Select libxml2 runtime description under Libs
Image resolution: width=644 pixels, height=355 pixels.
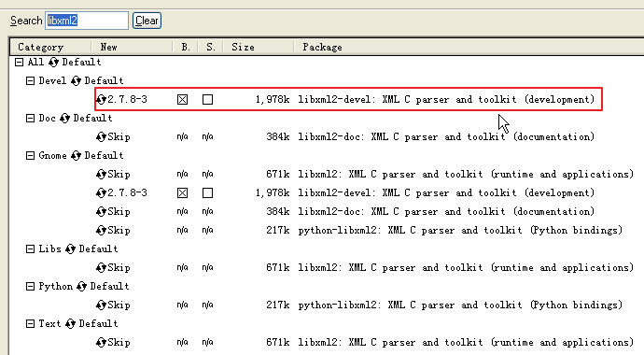[466, 267]
